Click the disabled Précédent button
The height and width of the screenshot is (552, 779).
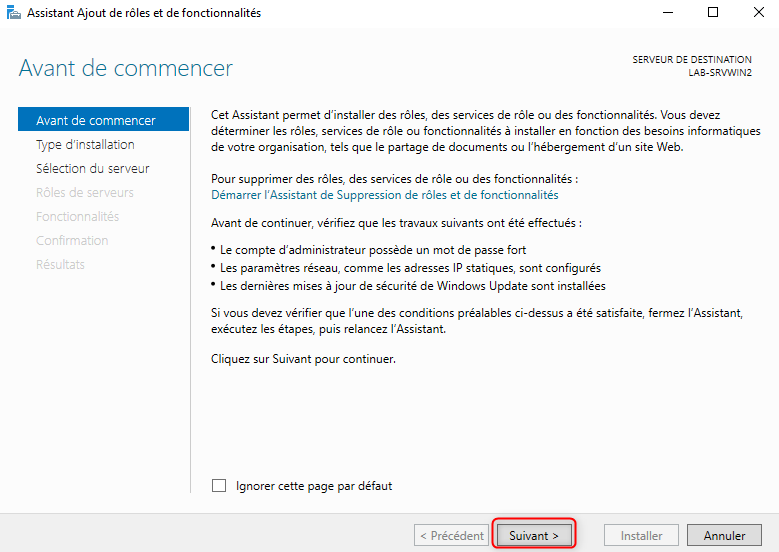(452, 535)
